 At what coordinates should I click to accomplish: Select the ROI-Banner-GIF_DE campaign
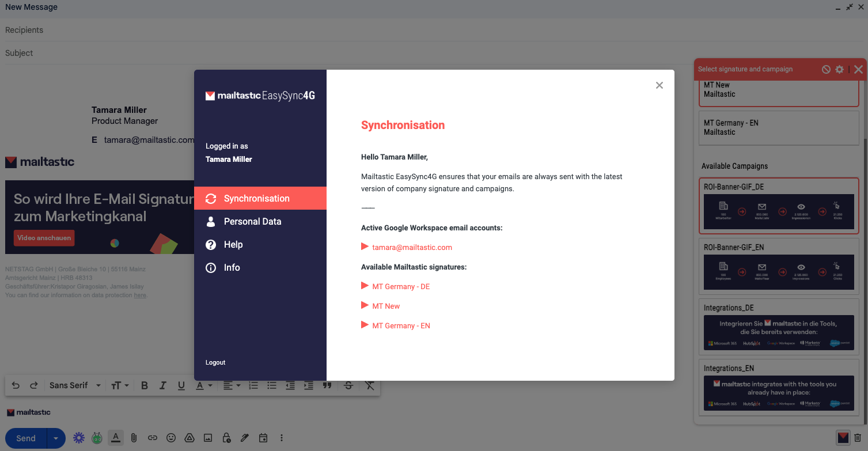779,206
